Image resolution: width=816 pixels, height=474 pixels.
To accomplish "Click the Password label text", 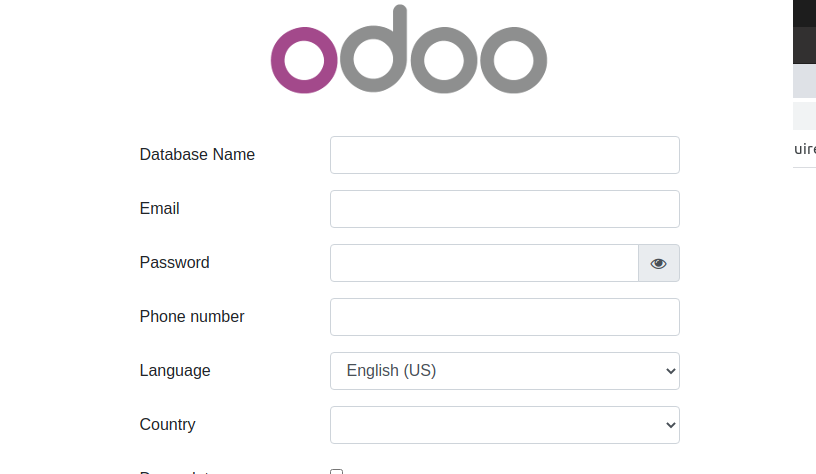I will pos(175,263).
